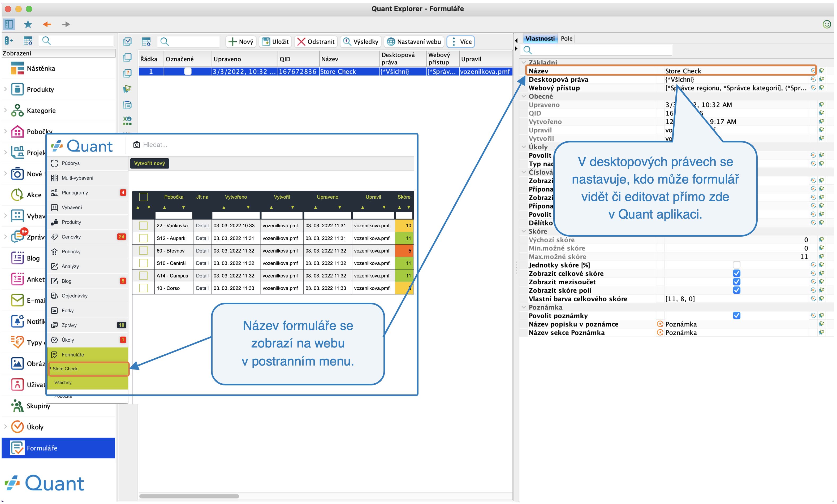Image resolution: width=837 pixels, height=504 pixels.
Task: Expand the Kategorie tree chevron
Action: [5, 110]
